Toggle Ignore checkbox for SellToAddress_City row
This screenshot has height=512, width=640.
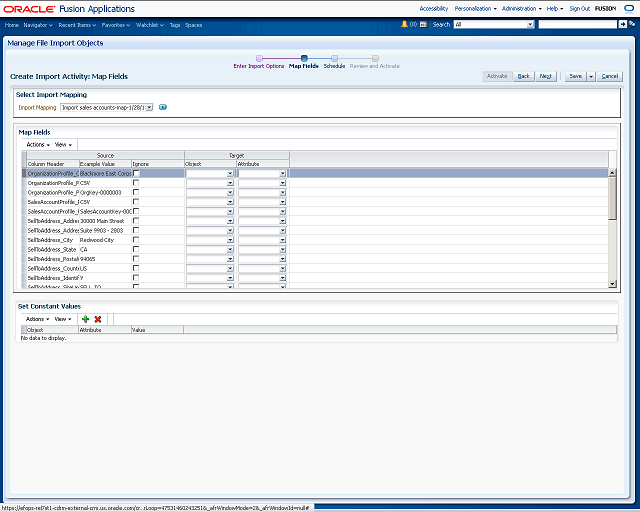tap(136, 240)
